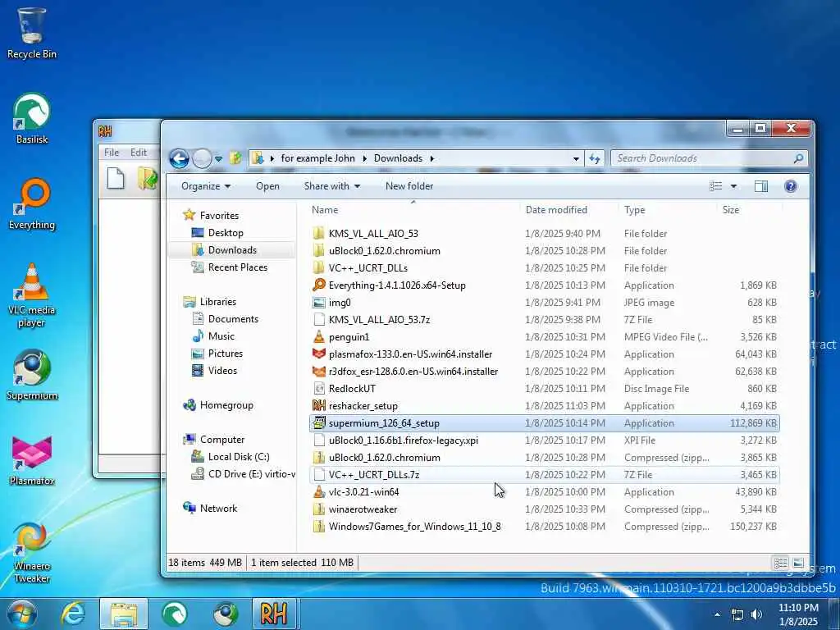840x630 pixels.
Task: Select Desktop in the Favorites list
Action: click(x=226, y=233)
